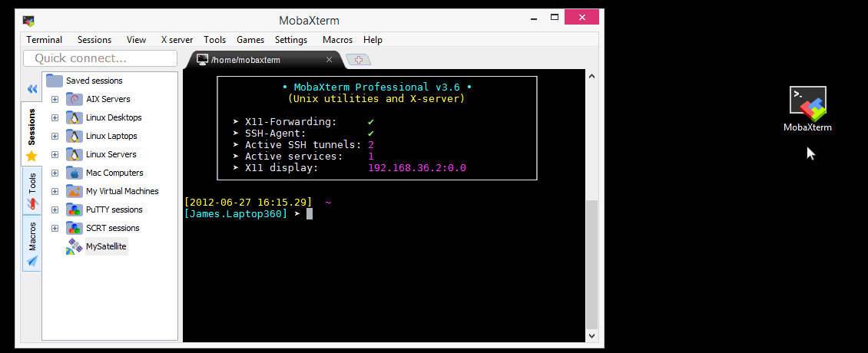Collapse the sidebar with double-arrow icon
This screenshot has height=353, width=868.
click(32, 89)
